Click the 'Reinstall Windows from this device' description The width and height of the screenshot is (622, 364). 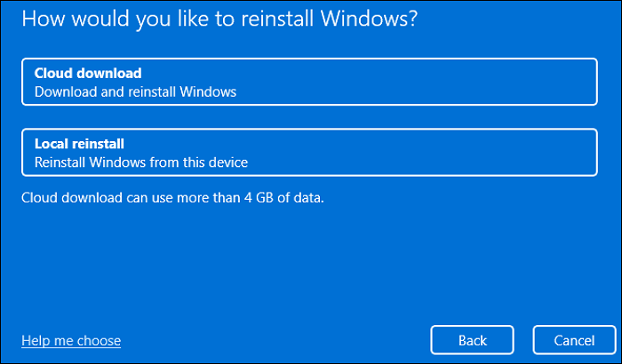[x=140, y=162]
